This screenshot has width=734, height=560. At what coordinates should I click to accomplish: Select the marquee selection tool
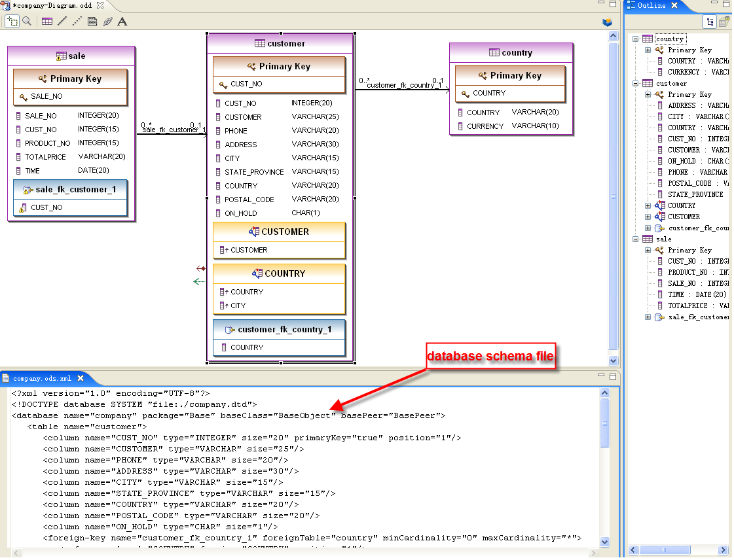tap(12, 22)
